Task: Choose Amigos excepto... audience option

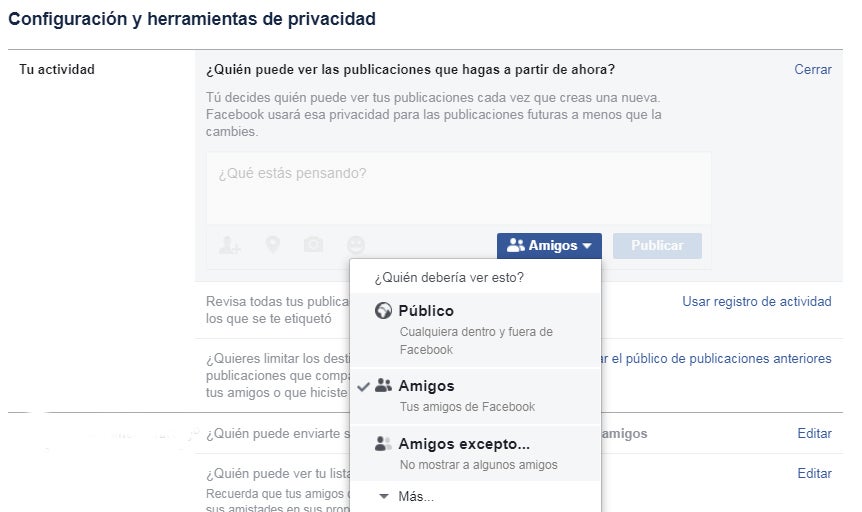Action: point(476,454)
